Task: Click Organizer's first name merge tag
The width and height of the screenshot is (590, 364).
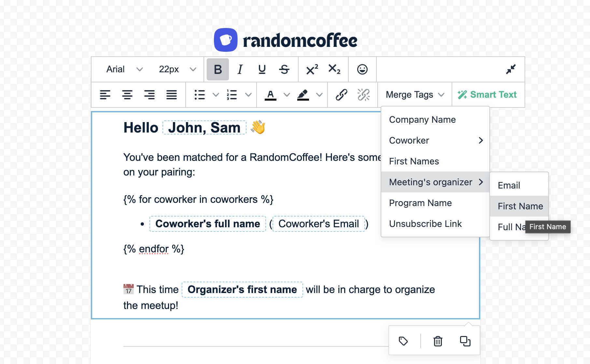Action: (x=242, y=290)
